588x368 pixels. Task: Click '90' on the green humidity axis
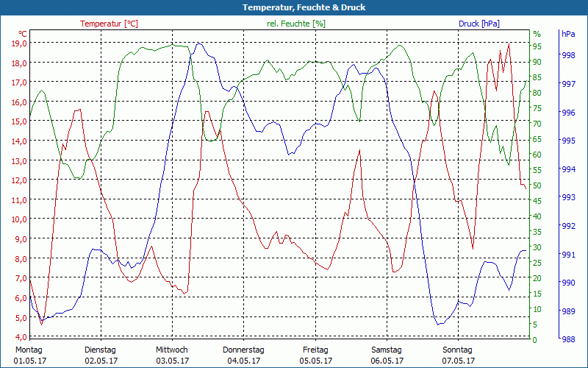point(537,62)
